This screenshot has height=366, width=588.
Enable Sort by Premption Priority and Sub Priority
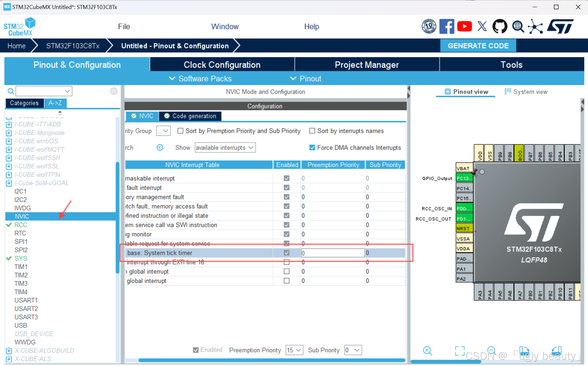pos(180,131)
